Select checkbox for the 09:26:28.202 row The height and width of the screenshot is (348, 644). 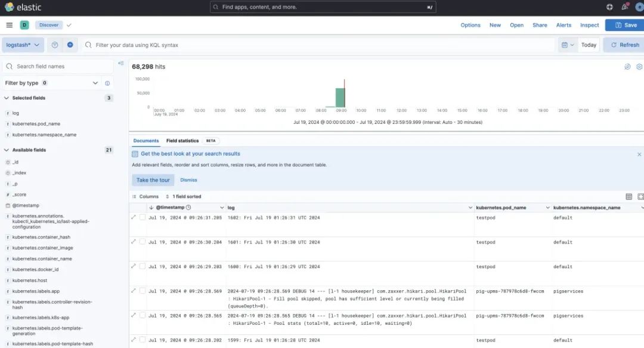(x=142, y=340)
